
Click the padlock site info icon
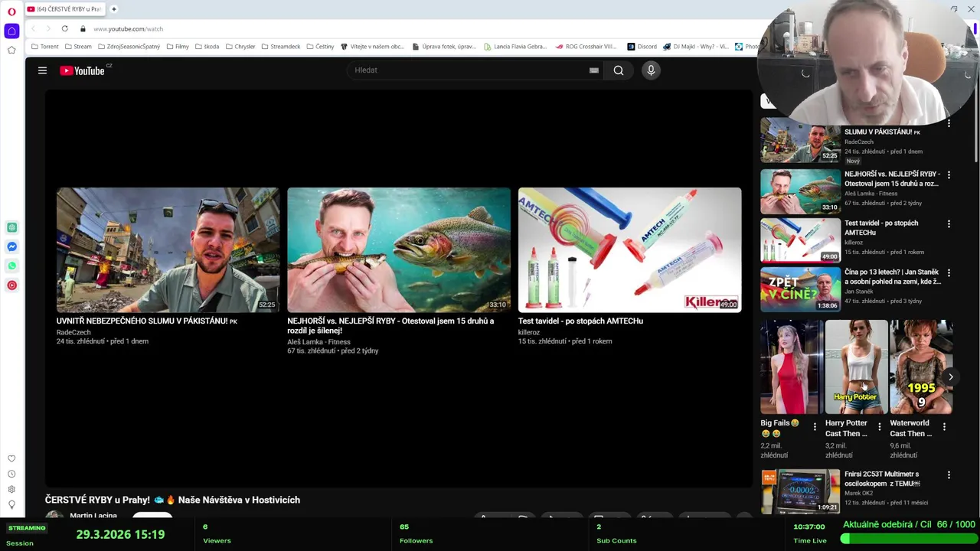pos(83,29)
